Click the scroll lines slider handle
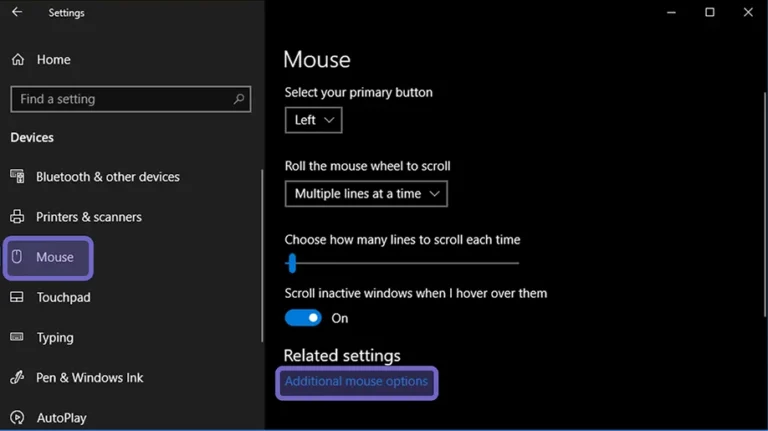This screenshot has height=431, width=768. pyautogui.click(x=292, y=263)
